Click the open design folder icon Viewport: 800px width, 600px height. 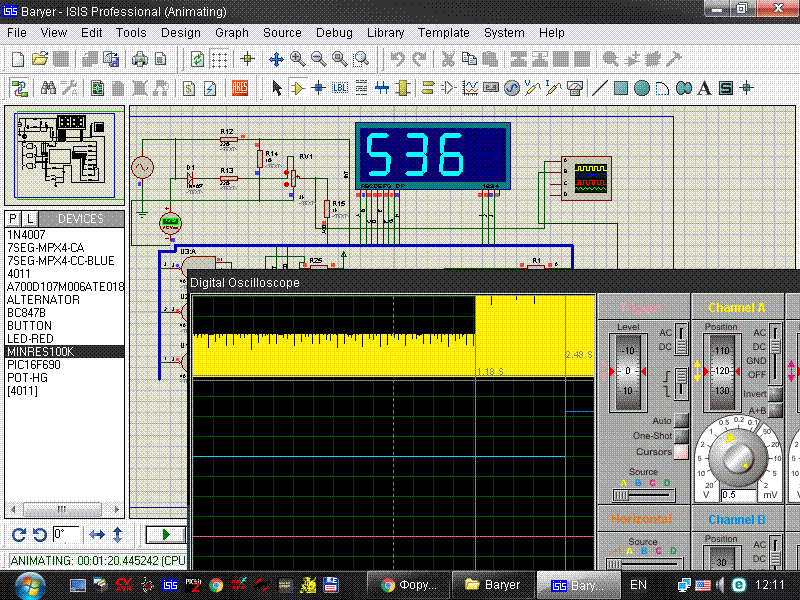[40, 59]
